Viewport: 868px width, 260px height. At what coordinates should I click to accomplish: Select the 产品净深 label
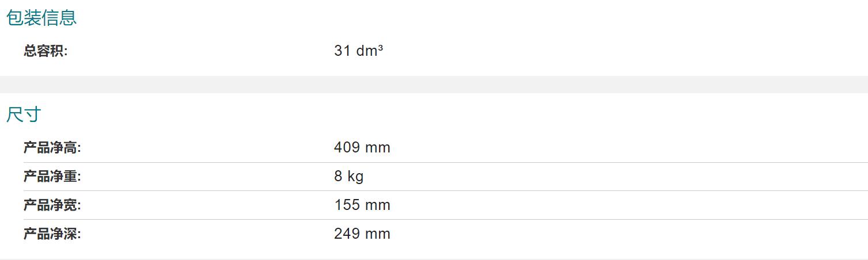(52, 234)
